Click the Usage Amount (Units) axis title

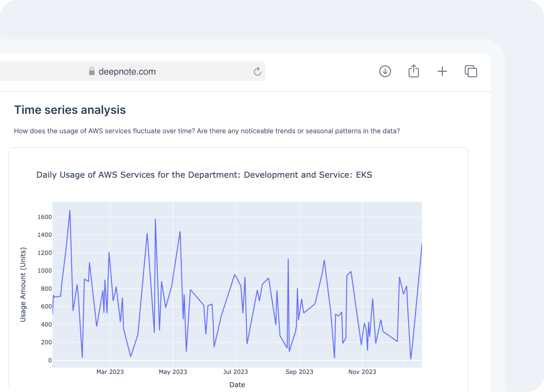[x=23, y=284]
